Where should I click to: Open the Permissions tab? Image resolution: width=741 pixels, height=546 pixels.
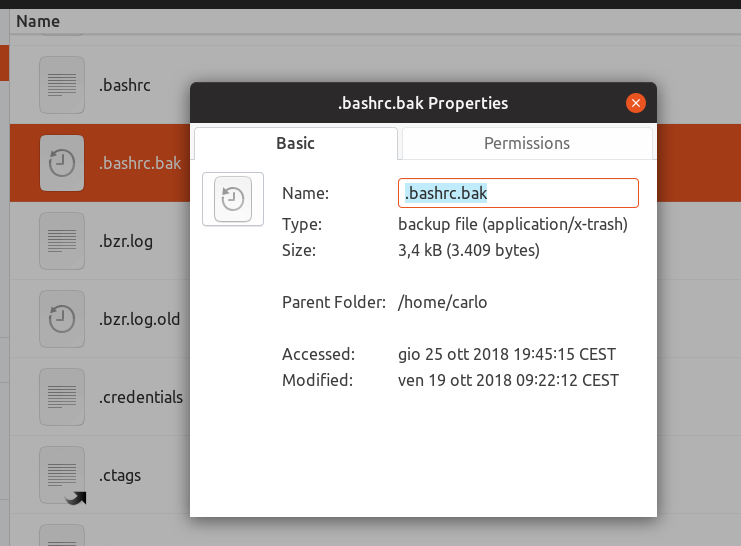[527, 143]
